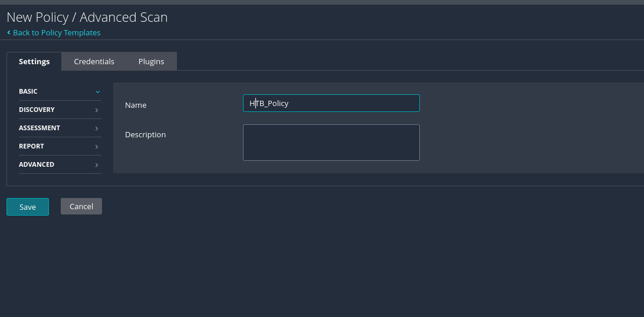This screenshot has height=317, width=644.
Task: Open the DISCOVERY settings section
Action: 37,110
